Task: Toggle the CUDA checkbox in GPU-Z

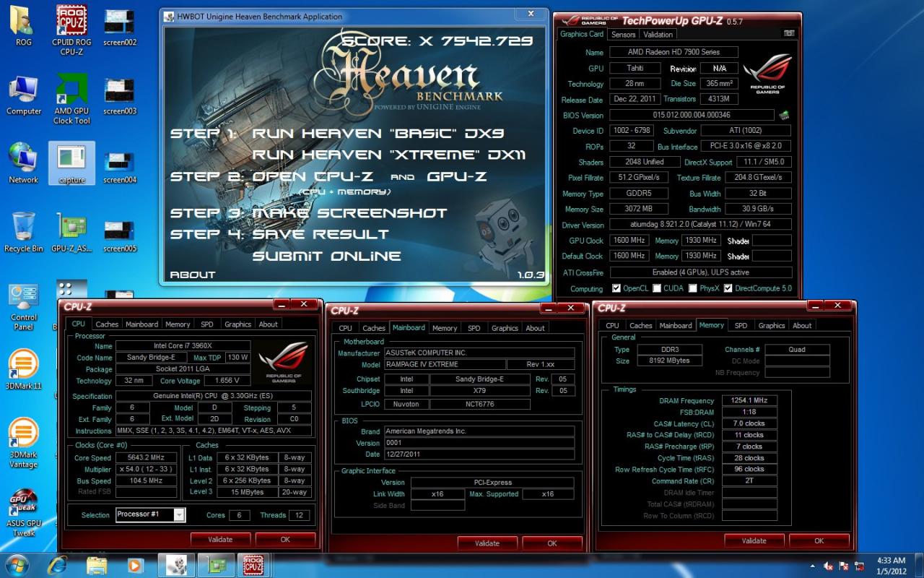Action: [x=657, y=288]
